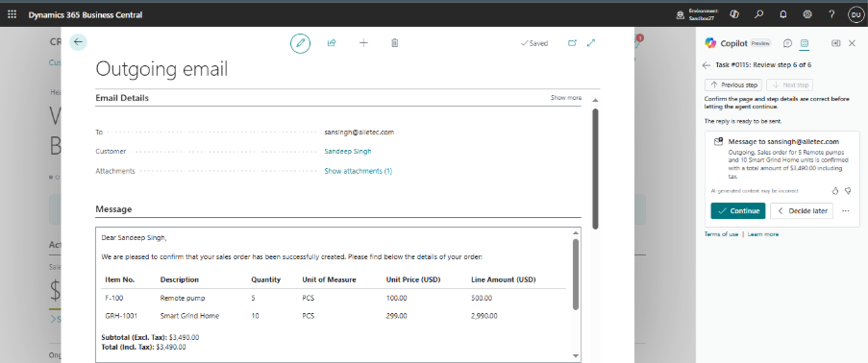Click the Outgoing email page title
Image resolution: width=868 pixels, height=363 pixels.
(x=161, y=69)
